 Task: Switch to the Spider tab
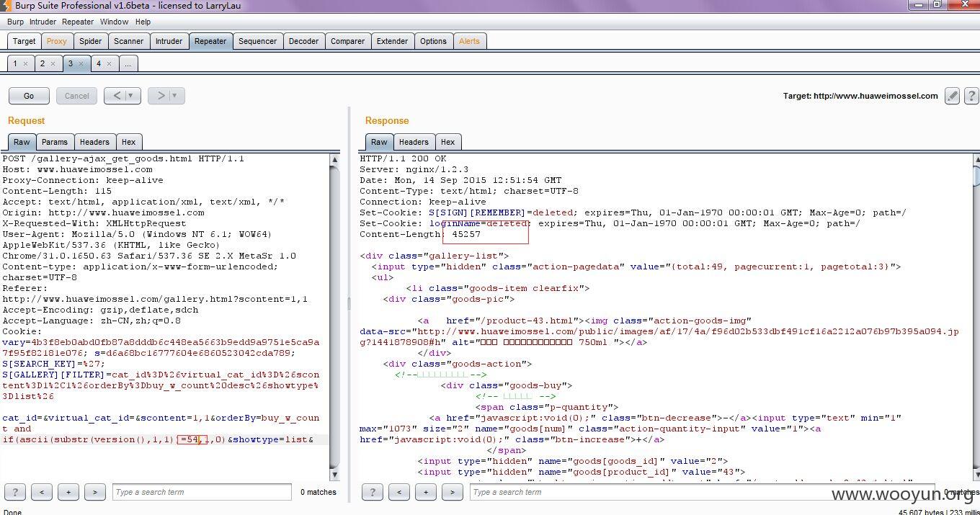[90, 41]
